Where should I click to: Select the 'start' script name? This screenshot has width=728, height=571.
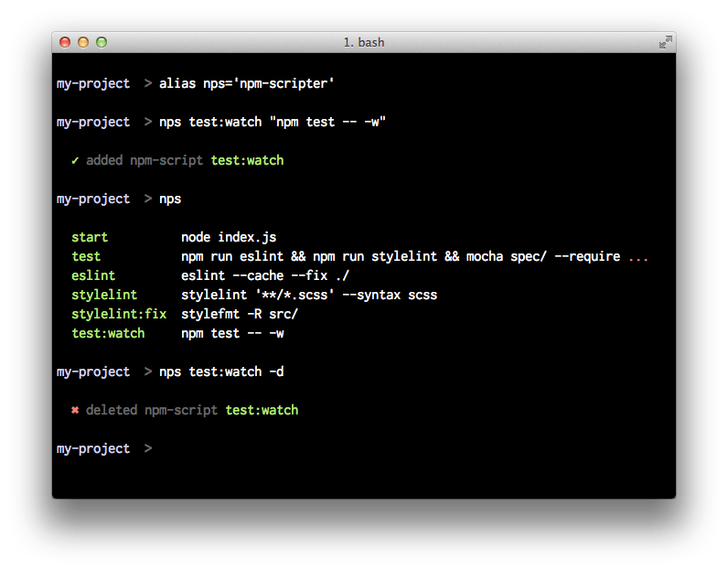[90, 237]
